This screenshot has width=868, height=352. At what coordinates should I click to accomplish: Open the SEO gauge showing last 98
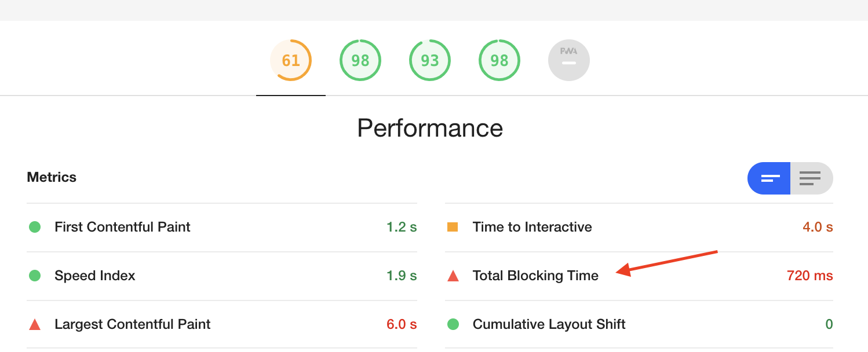(499, 60)
